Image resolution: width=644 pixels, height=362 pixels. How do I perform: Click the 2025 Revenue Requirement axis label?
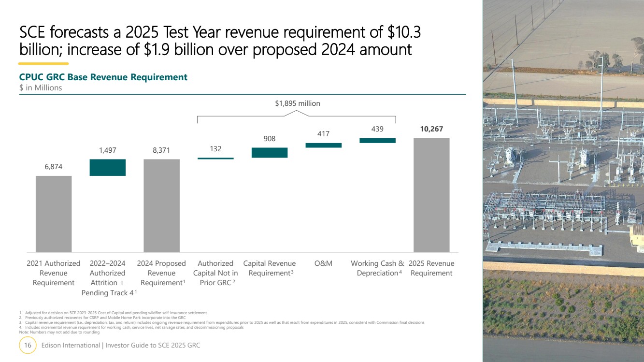click(431, 268)
